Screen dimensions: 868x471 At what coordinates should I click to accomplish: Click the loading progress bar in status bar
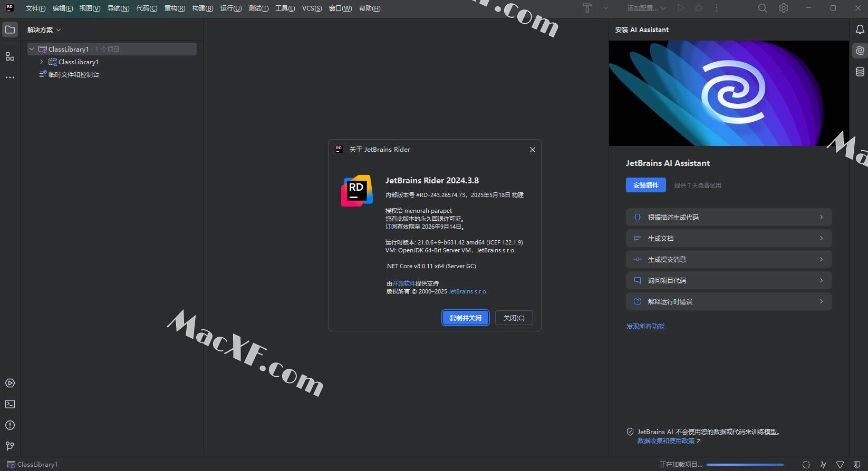tap(745, 465)
